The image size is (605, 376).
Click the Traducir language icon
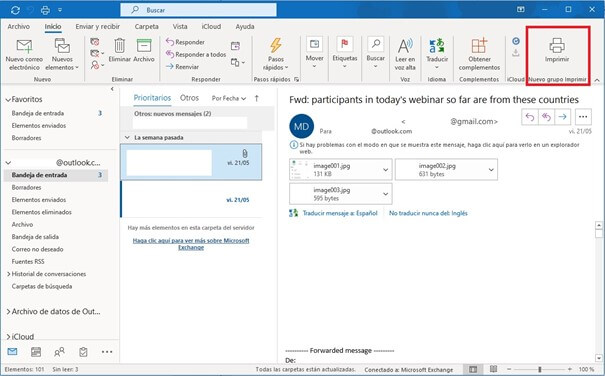click(437, 46)
